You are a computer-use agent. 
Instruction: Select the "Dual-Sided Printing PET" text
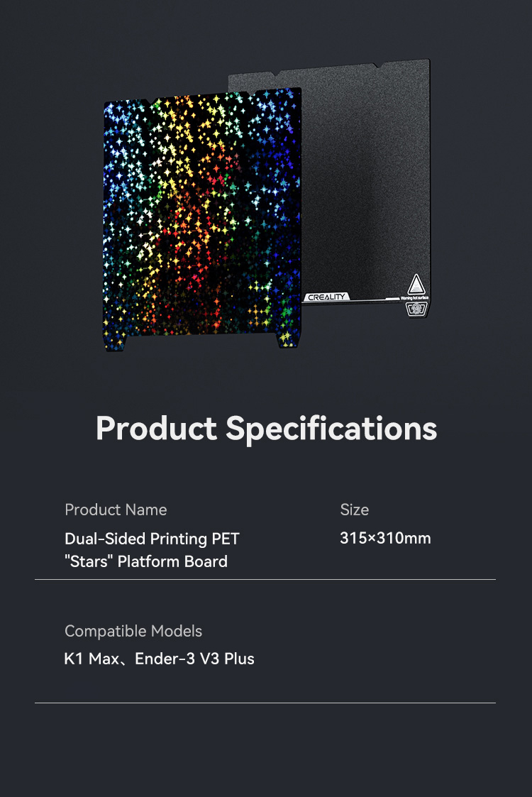[x=152, y=538]
